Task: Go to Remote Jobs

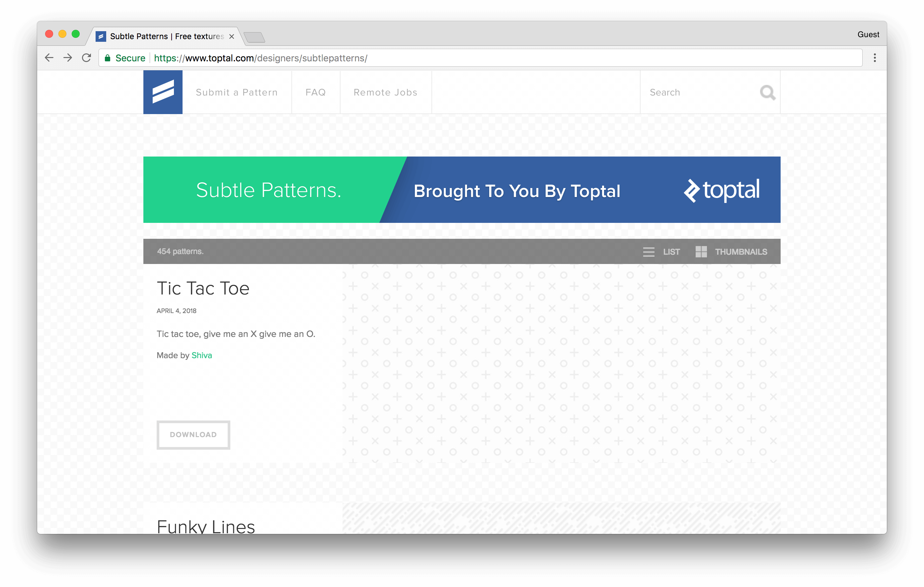Action: click(x=385, y=93)
